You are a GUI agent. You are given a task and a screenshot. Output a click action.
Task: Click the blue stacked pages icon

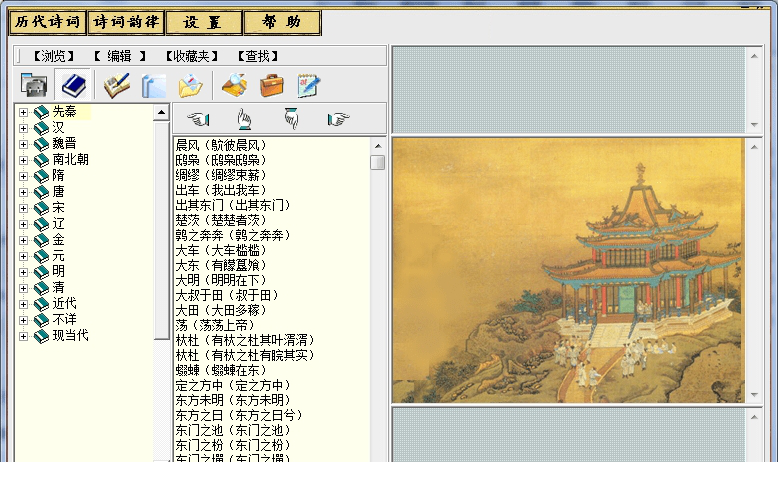154,86
